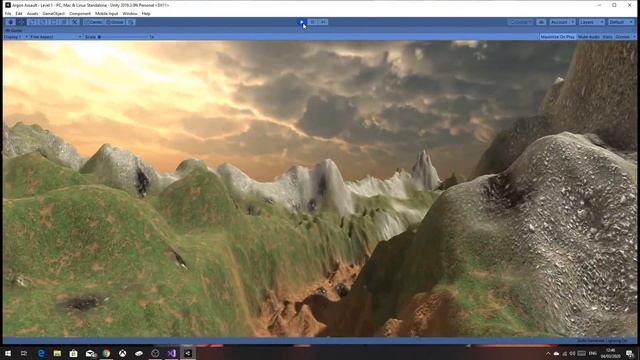This screenshot has height=360, width=640.
Task: Select the Move tool in Unity toolbar
Action: [x=21, y=22]
